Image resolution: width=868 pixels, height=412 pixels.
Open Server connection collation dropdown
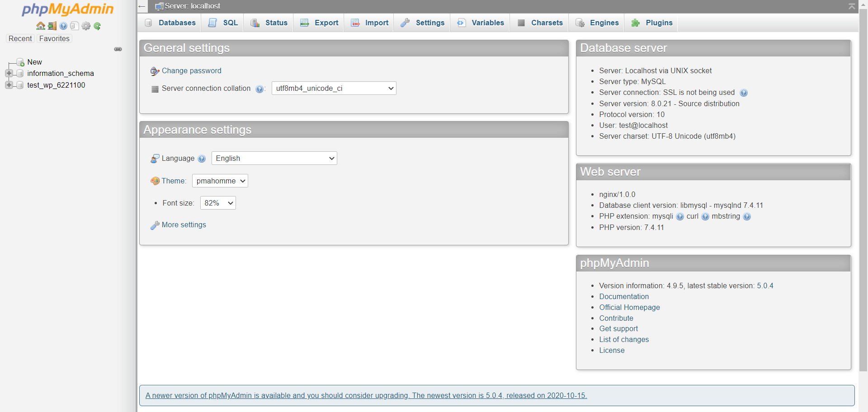[334, 88]
